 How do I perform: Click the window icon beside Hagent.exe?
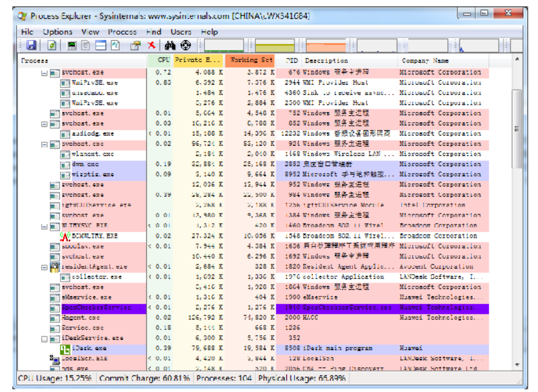pyautogui.click(x=55, y=319)
